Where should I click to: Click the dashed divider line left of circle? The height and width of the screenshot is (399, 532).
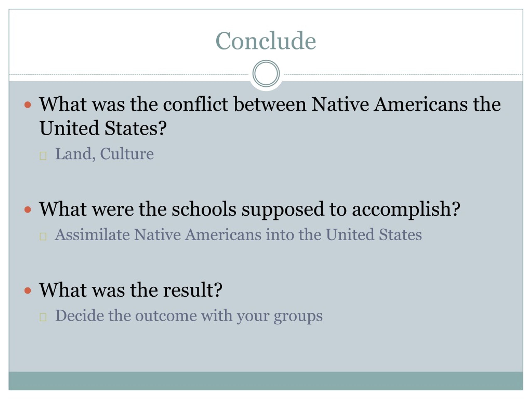click(129, 74)
